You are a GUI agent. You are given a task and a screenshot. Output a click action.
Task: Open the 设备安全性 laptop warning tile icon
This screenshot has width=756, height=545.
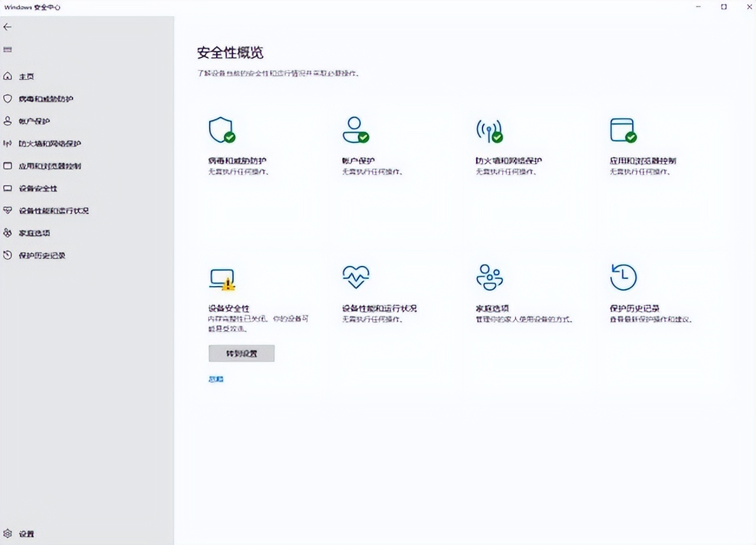tap(222, 279)
